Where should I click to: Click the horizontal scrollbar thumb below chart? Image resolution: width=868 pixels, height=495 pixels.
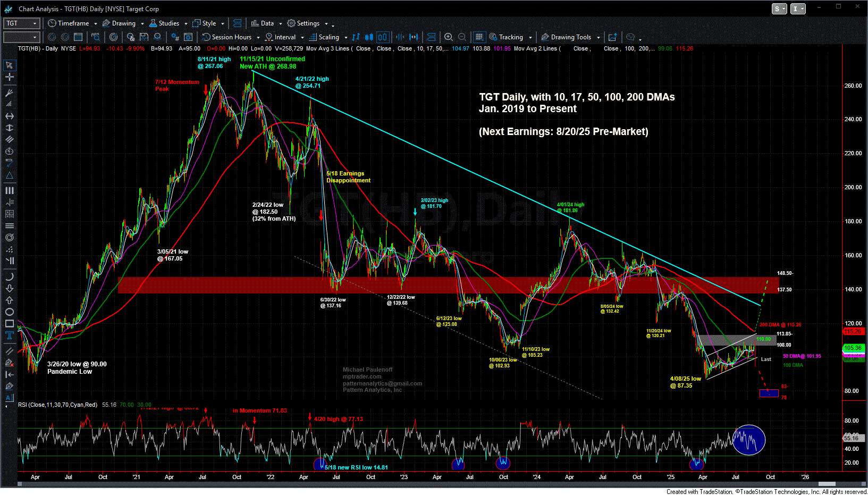(827, 483)
